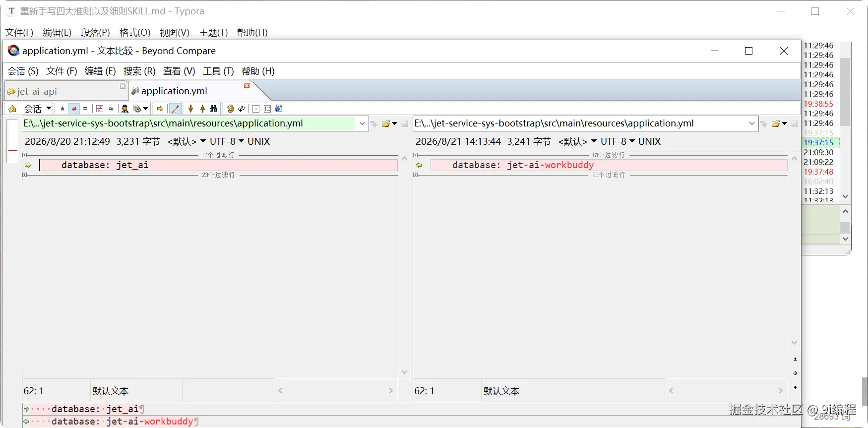This screenshot has height=428, width=868.
Task: Open the 搜索 (R) menu
Action: [x=139, y=71]
